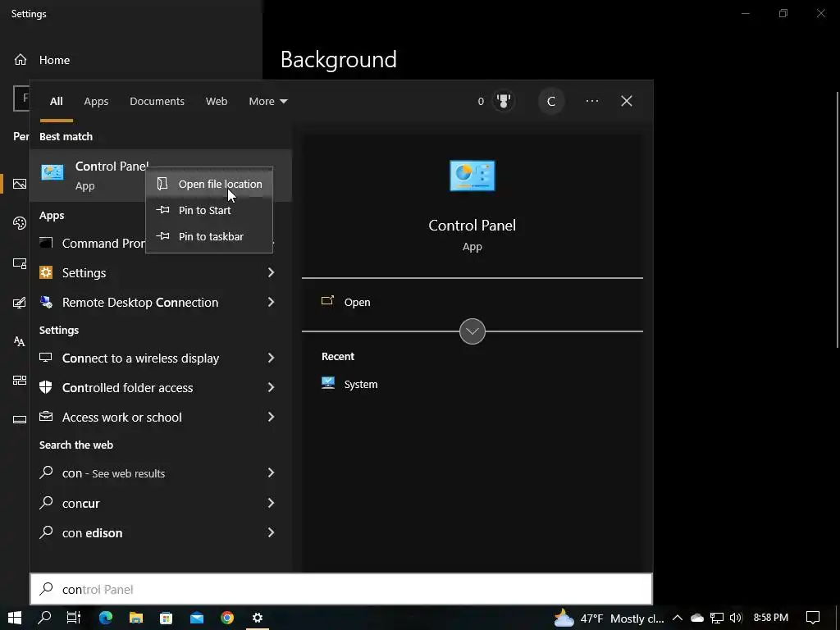The image size is (840, 630).
Task: Expand Access work or school arrow
Action: point(271,417)
